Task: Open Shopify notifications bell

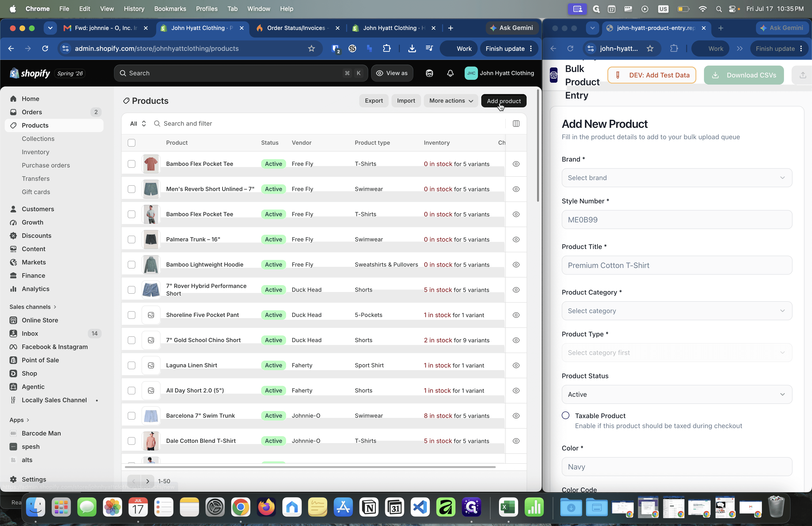Action: tap(450, 73)
